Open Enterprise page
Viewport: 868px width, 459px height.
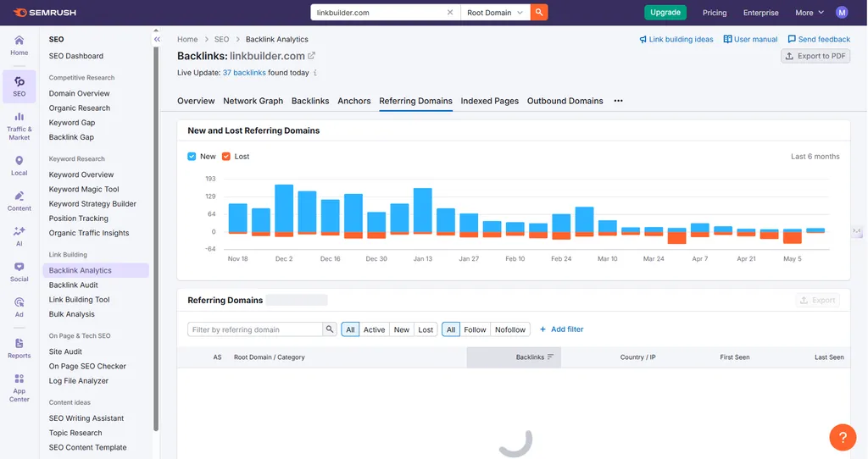coord(760,13)
